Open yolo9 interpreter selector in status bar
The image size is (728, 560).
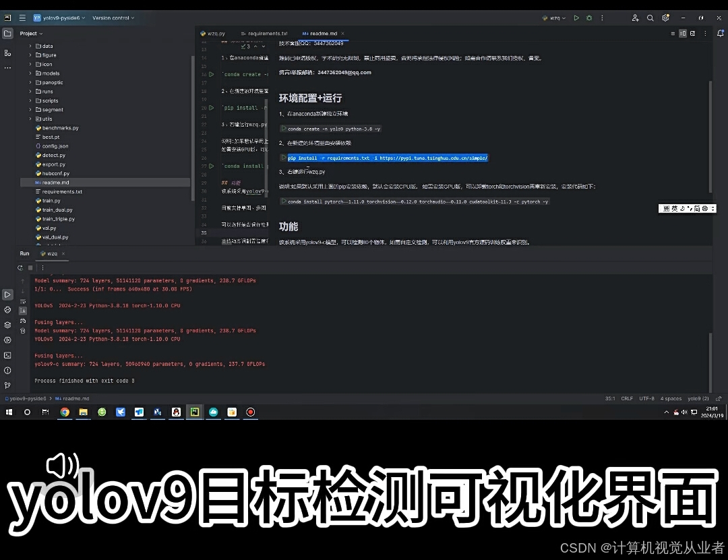pyautogui.click(x=698, y=398)
